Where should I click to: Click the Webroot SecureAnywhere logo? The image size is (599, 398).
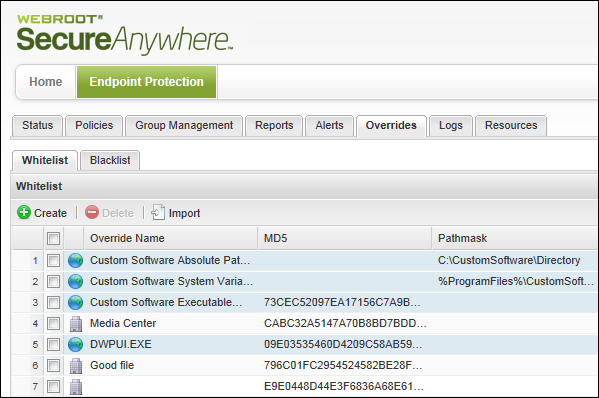[x=124, y=35]
